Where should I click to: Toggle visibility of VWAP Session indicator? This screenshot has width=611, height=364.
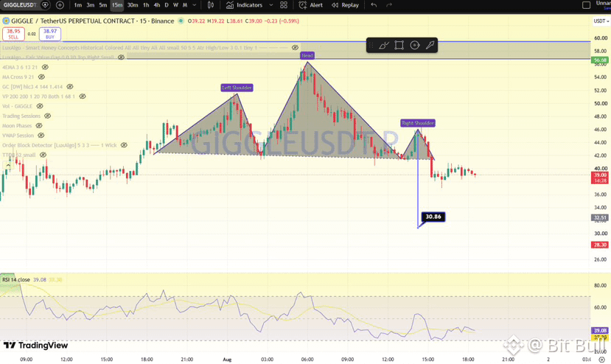pos(41,136)
